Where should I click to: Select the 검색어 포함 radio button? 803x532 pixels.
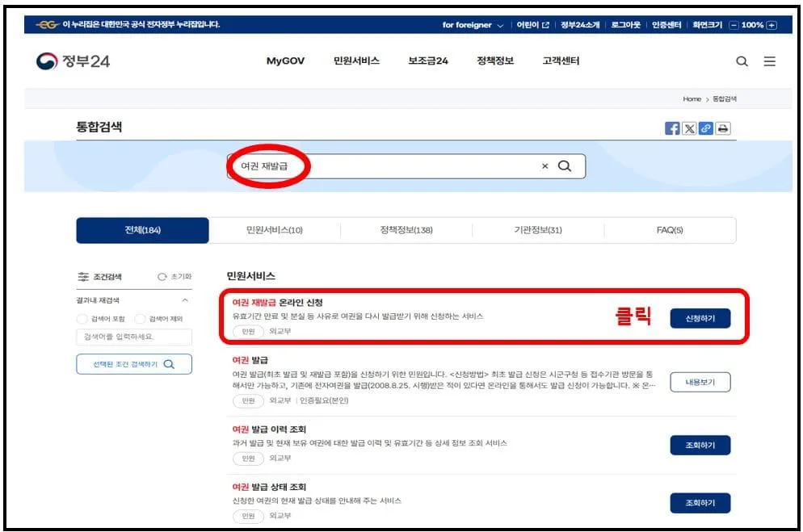(x=83, y=317)
